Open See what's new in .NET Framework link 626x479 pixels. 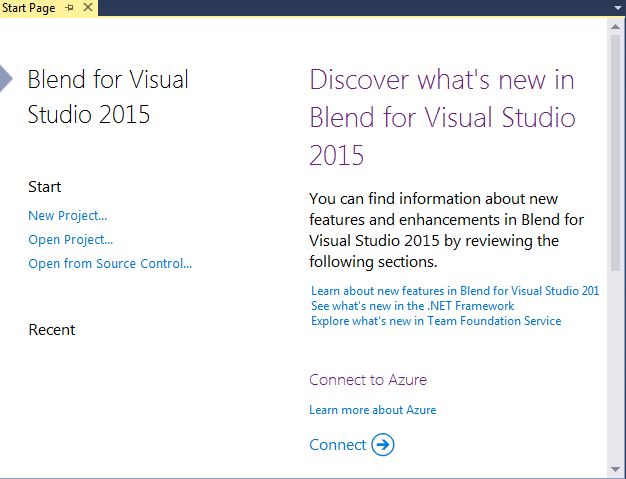(412, 306)
